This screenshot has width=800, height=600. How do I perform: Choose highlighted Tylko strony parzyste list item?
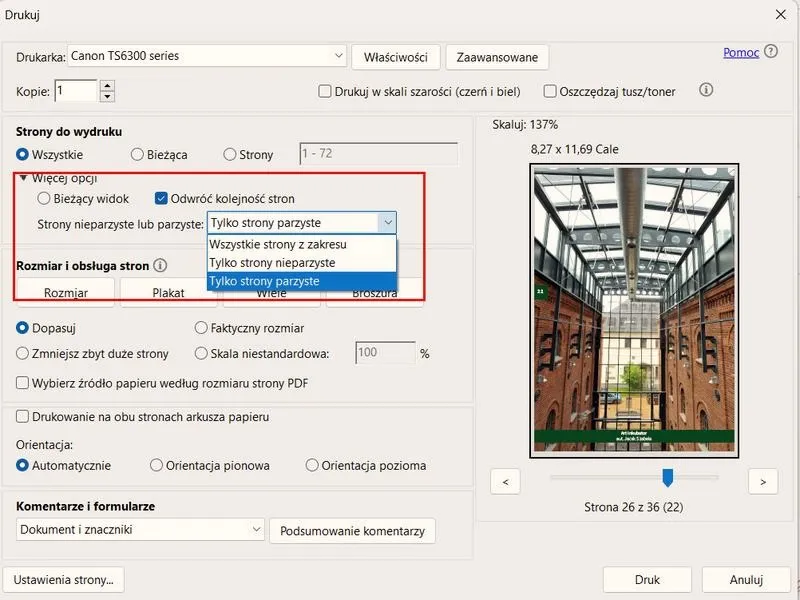coord(302,281)
